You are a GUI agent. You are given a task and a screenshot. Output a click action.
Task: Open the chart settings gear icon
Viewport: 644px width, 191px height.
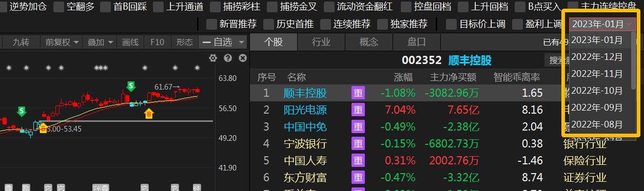213,58
